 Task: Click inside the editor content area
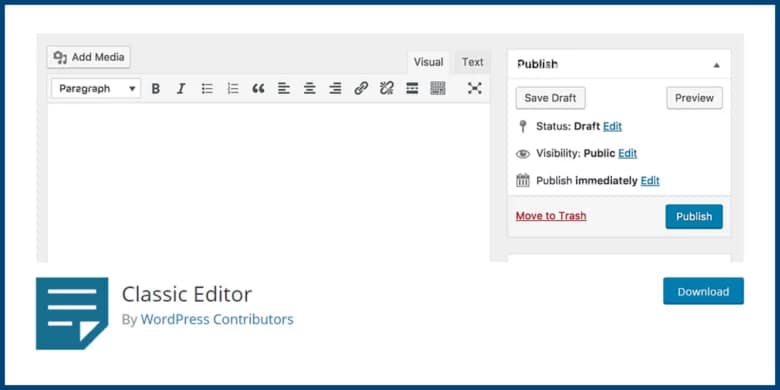click(269, 182)
